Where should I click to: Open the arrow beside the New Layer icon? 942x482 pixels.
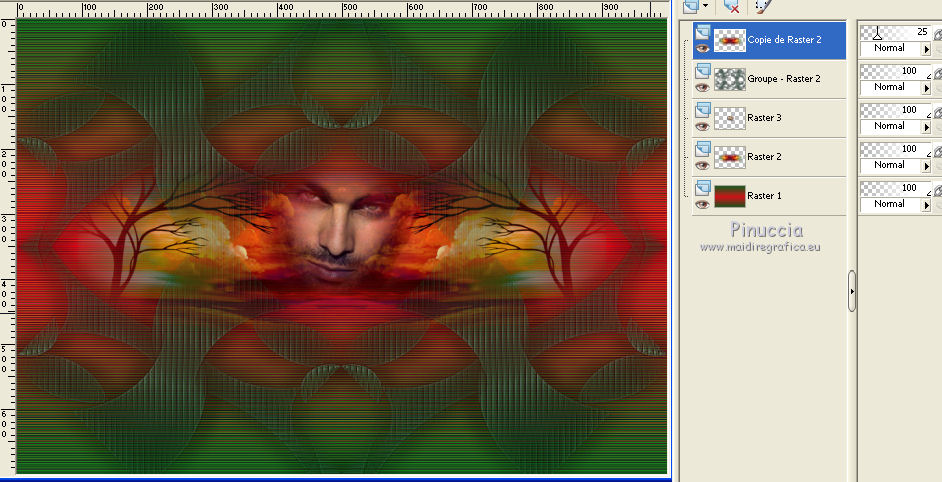pos(705,6)
